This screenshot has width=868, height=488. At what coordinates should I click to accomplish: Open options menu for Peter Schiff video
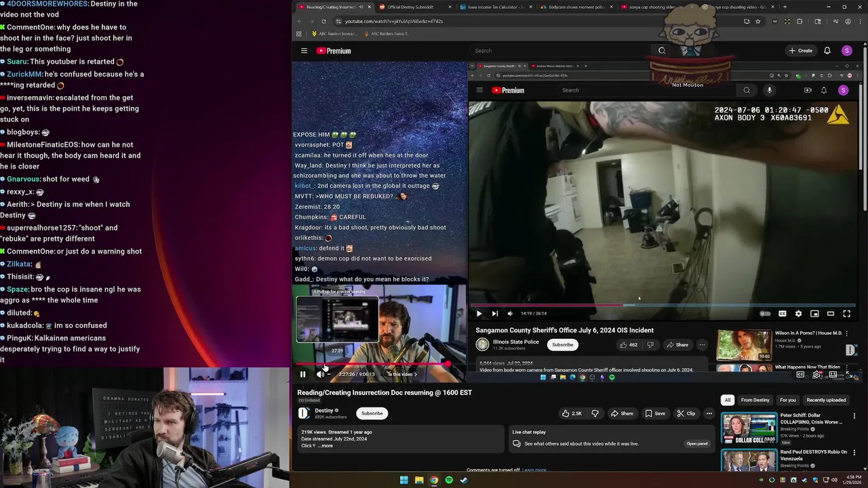click(x=854, y=415)
